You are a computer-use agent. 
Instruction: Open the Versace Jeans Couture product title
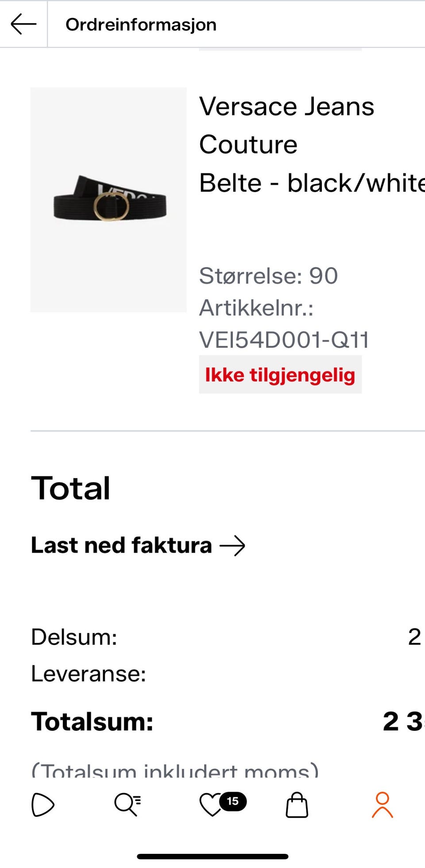286,125
